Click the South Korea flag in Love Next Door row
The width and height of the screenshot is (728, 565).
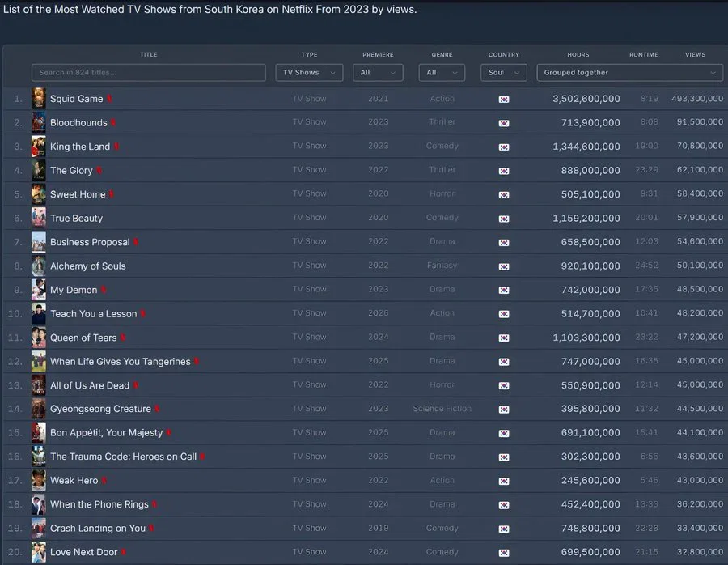(x=504, y=553)
